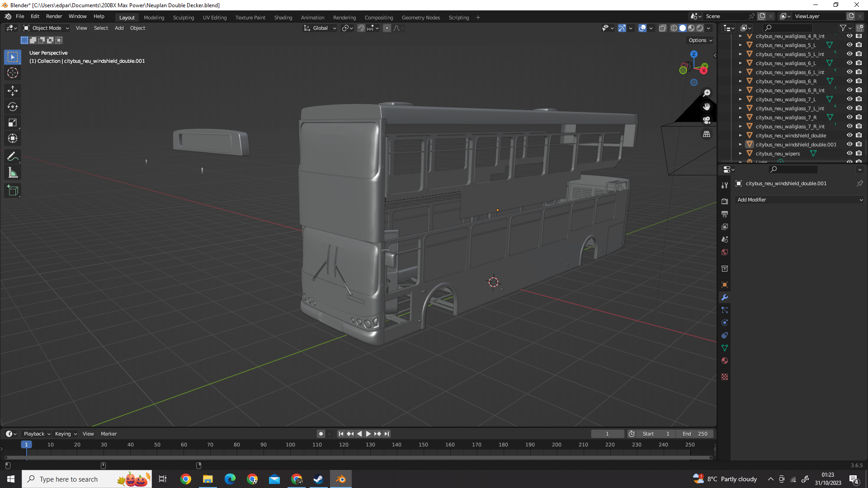The width and height of the screenshot is (868, 488).
Task: Open the Render menu
Action: click(x=54, y=16)
